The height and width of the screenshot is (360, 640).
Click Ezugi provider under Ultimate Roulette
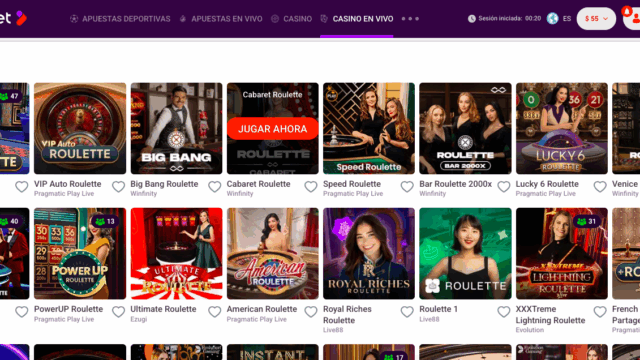point(138,319)
